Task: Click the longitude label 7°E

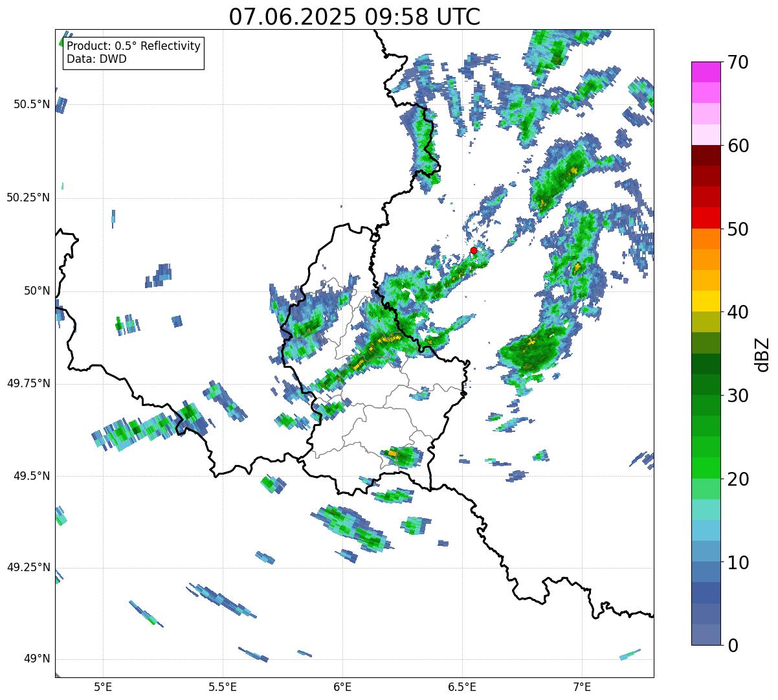Action: (x=582, y=686)
